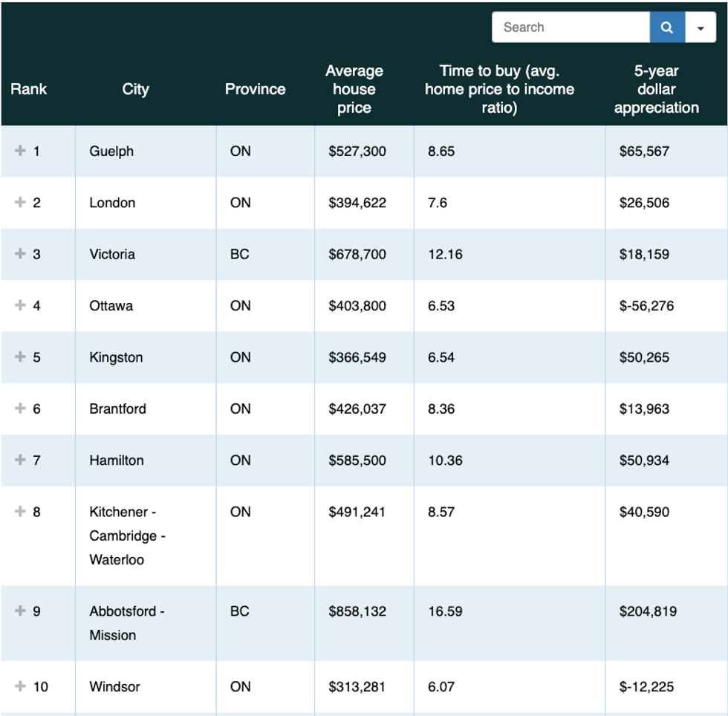The width and height of the screenshot is (728, 716).
Task: Expand row details for London
Action: tap(20, 202)
